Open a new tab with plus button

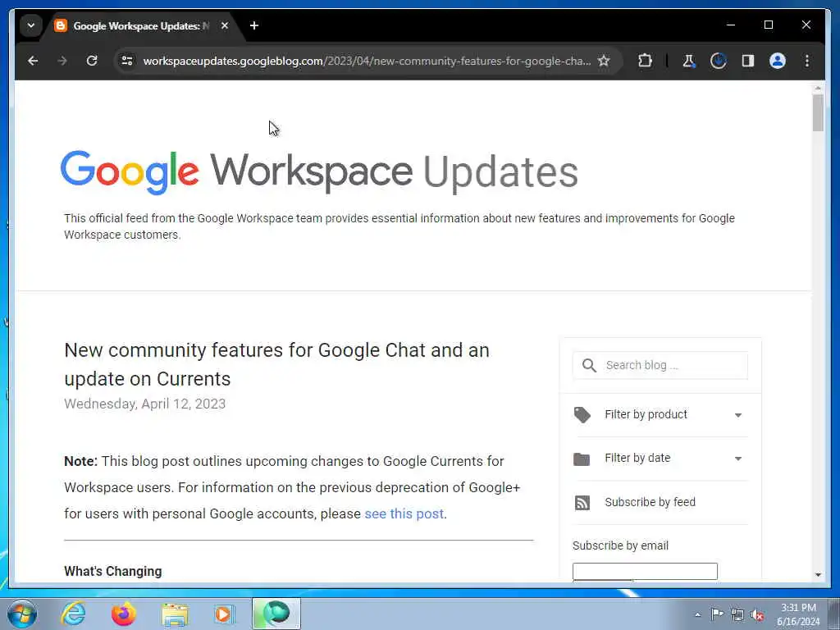[x=254, y=25]
